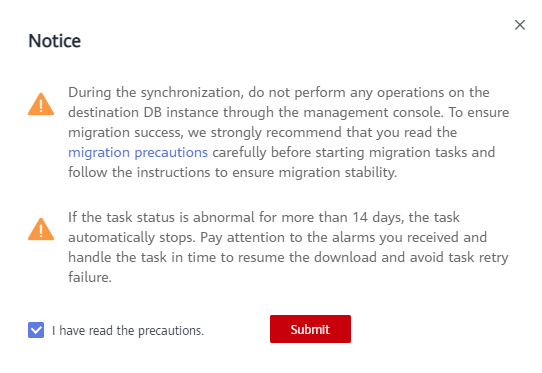542x373 pixels.
Task: Click the "If the task status is abnormal" line
Action: [x=264, y=217]
